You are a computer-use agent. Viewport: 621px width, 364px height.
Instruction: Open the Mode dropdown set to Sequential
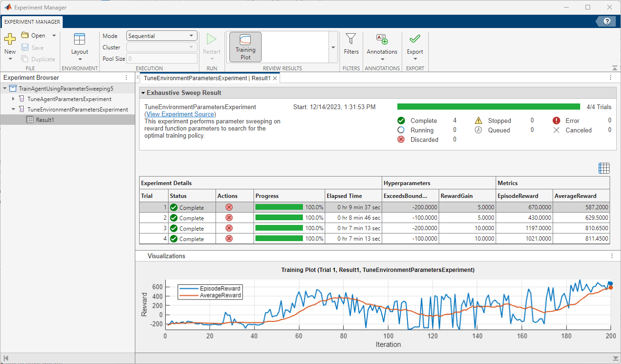pyautogui.click(x=162, y=36)
